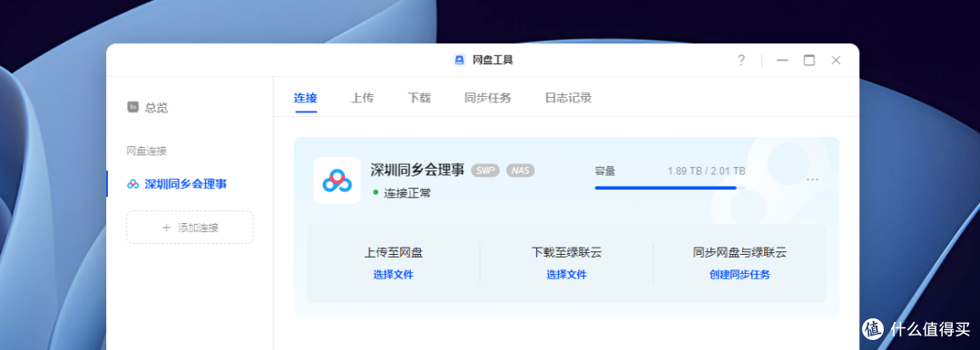Image resolution: width=980 pixels, height=350 pixels.
Task: Open the 日志记录 tab
Action: (568, 98)
